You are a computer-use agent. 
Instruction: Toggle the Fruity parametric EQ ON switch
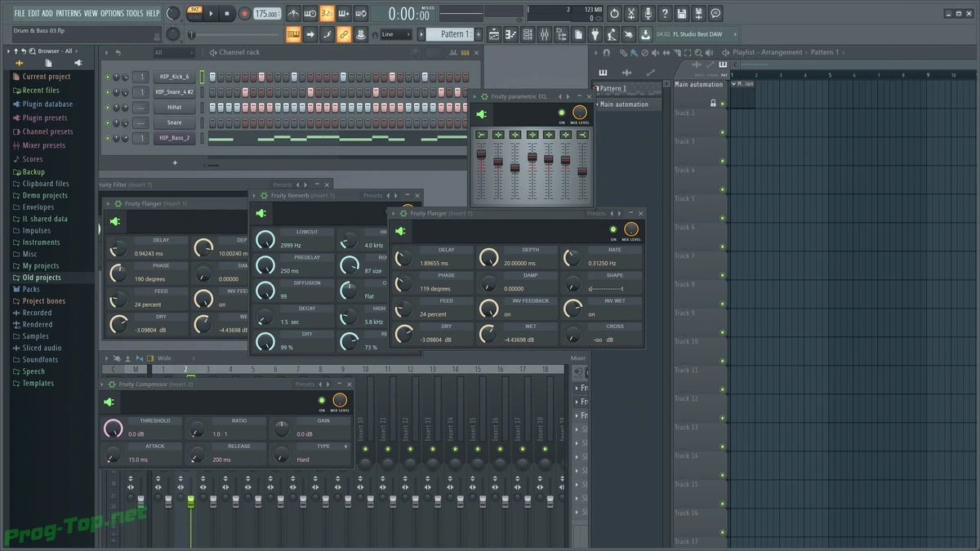562,113
